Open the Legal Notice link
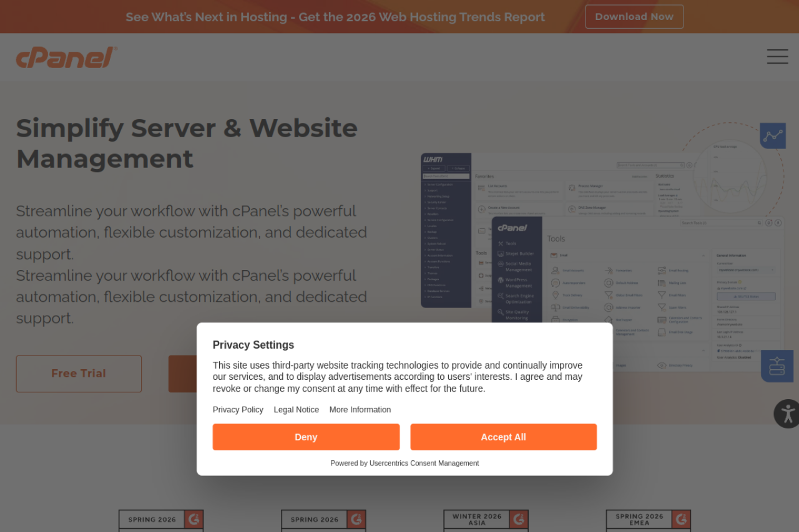This screenshot has height=532, width=799. (297, 410)
